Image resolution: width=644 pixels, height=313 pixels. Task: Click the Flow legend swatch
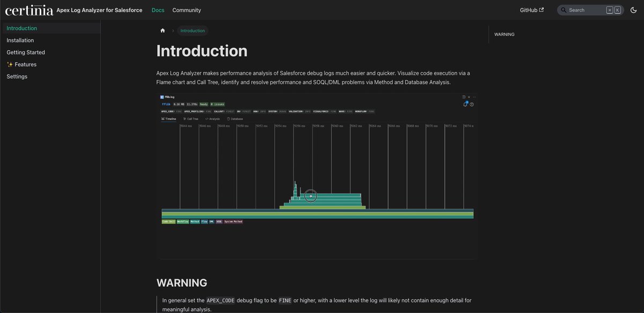204,221
